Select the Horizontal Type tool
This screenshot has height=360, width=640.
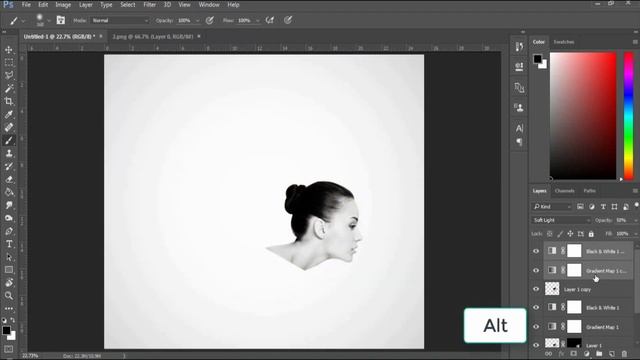9,244
